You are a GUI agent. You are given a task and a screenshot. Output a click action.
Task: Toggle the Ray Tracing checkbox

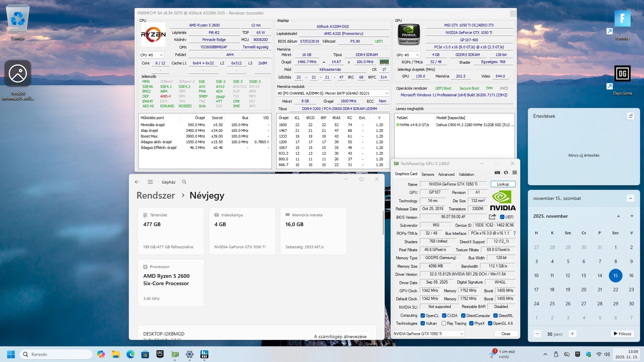coord(444,323)
